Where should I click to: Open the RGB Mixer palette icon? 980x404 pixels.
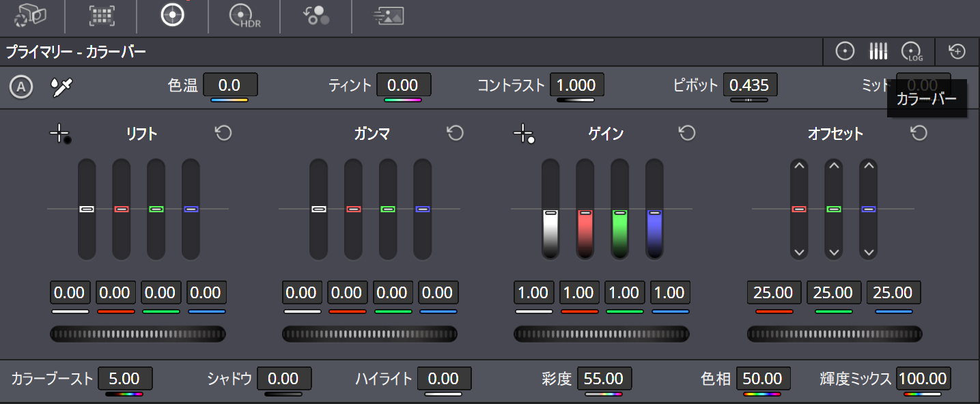(x=316, y=15)
